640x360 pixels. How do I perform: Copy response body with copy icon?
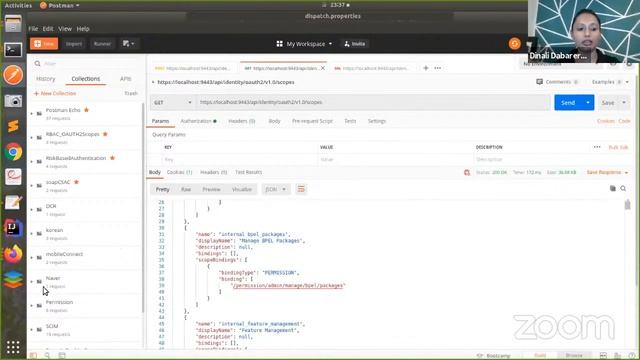click(x=613, y=188)
